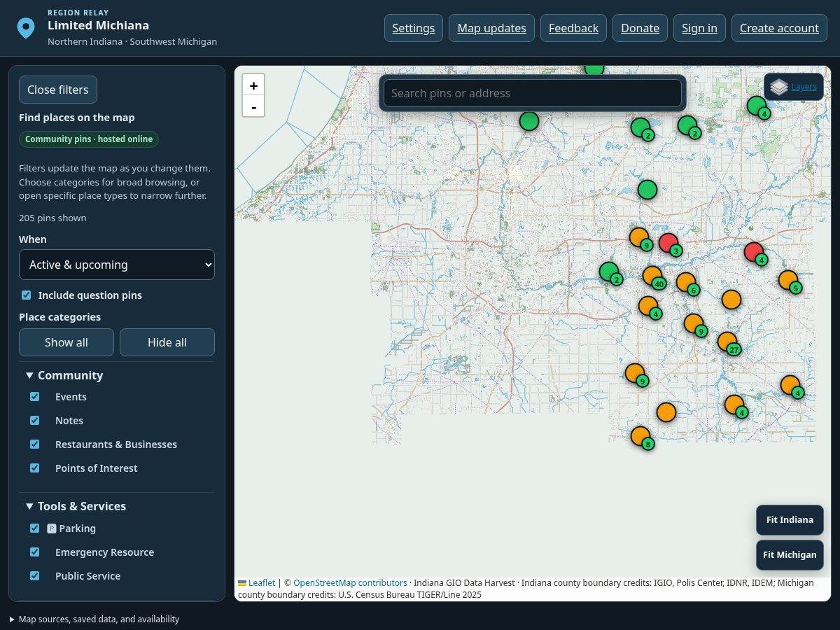
Task: Click the red cluster pin with 4
Action: [x=754, y=252]
